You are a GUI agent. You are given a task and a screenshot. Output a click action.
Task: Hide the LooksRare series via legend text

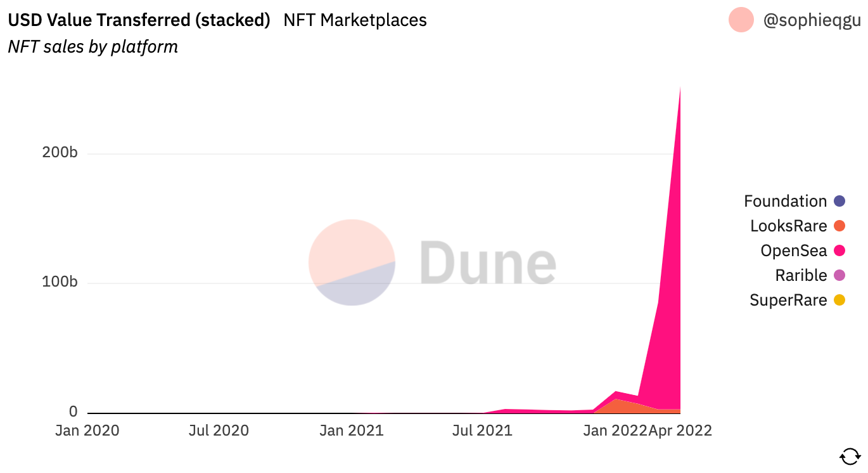pyautogui.click(x=788, y=226)
